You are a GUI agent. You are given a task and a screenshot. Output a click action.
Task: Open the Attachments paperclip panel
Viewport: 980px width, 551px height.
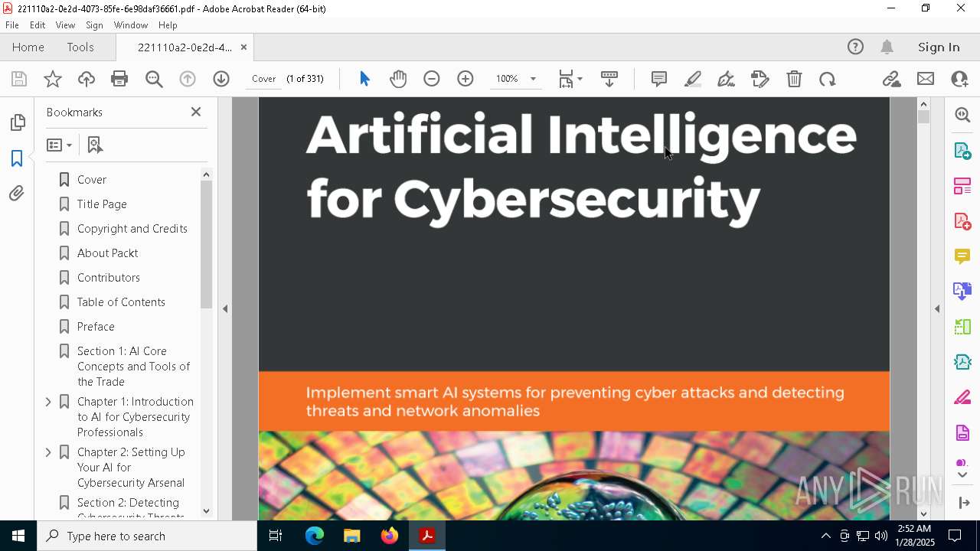pyautogui.click(x=17, y=193)
